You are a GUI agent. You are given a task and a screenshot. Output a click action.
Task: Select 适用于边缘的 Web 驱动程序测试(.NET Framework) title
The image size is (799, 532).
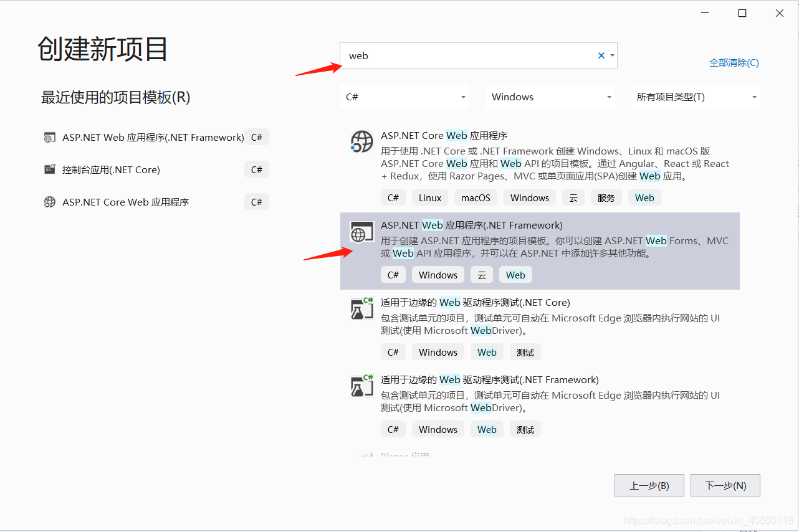point(490,379)
